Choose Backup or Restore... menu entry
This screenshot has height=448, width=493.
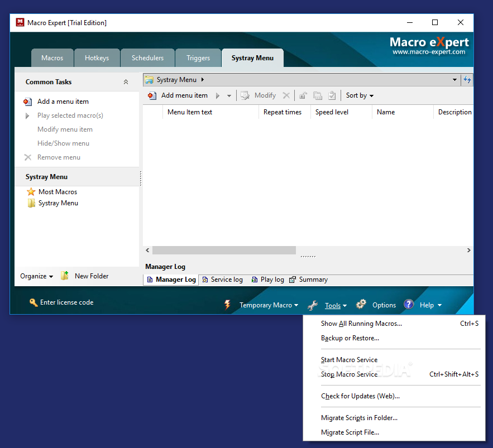tap(394, 338)
